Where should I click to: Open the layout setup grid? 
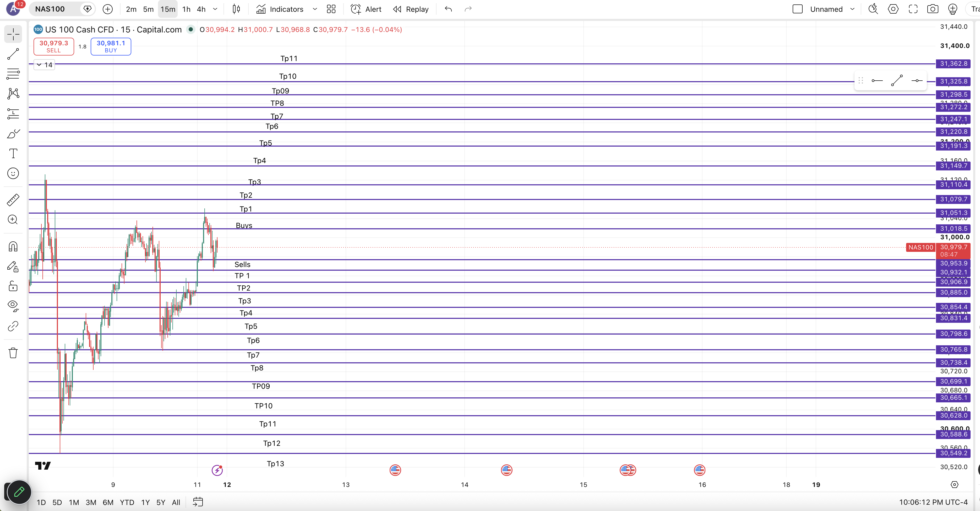pyautogui.click(x=331, y=9)
